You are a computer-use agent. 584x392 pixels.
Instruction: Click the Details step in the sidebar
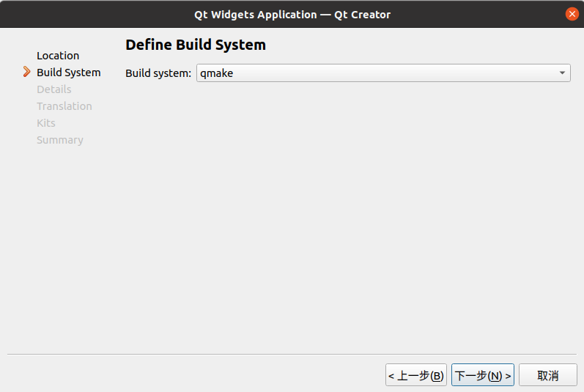[x=54, y=89]
